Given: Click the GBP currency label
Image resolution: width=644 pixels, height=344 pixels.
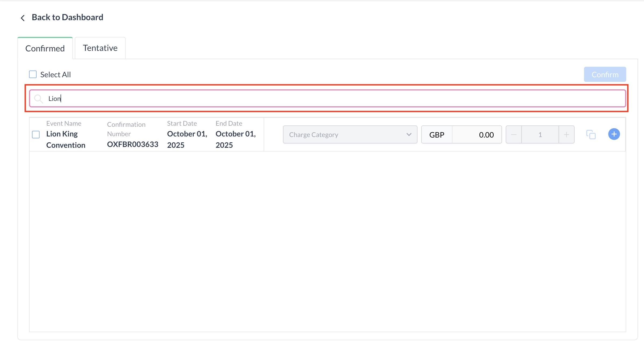Looking at the screenshot, I should 437,135.
